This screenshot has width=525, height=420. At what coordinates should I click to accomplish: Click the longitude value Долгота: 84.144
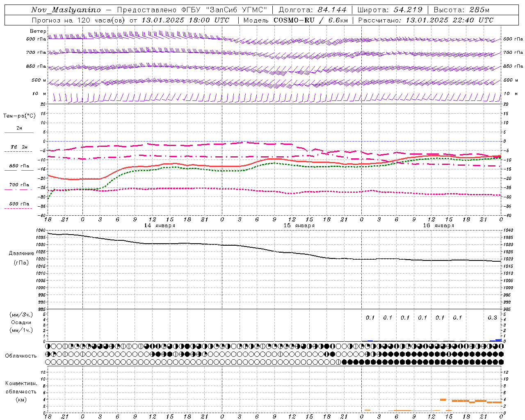313,10
